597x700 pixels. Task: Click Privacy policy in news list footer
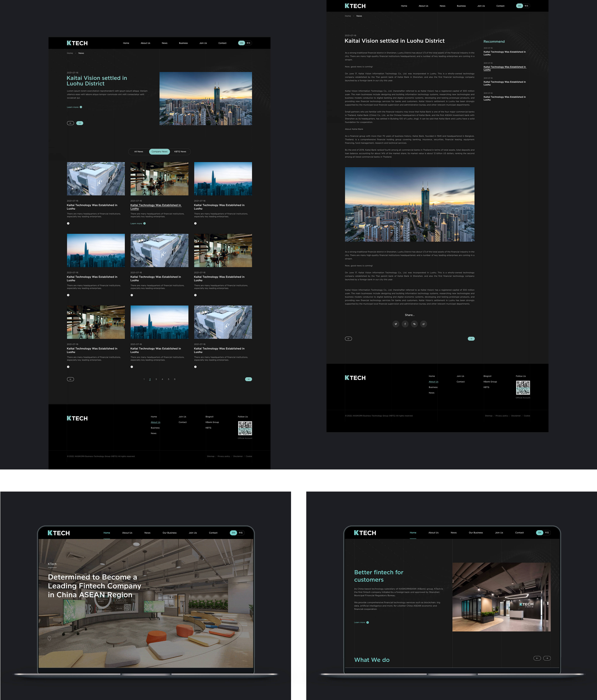click(224, 456)
